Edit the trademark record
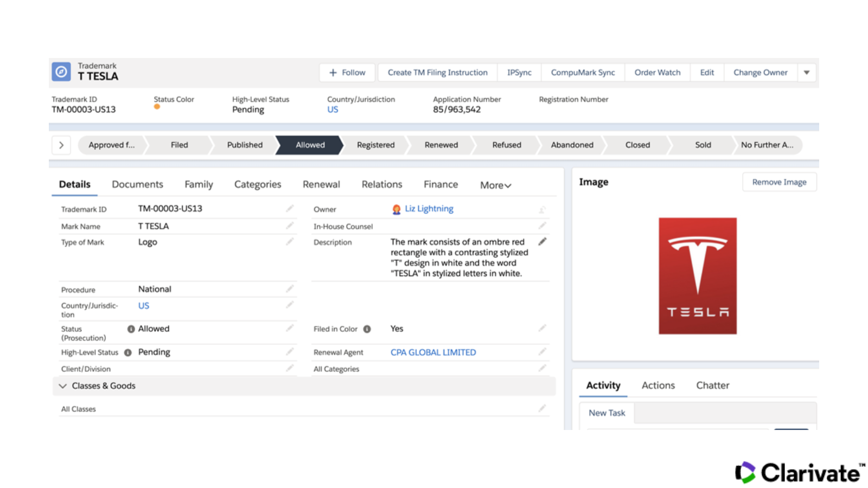 pyautogui.click(x=707, y=72)
